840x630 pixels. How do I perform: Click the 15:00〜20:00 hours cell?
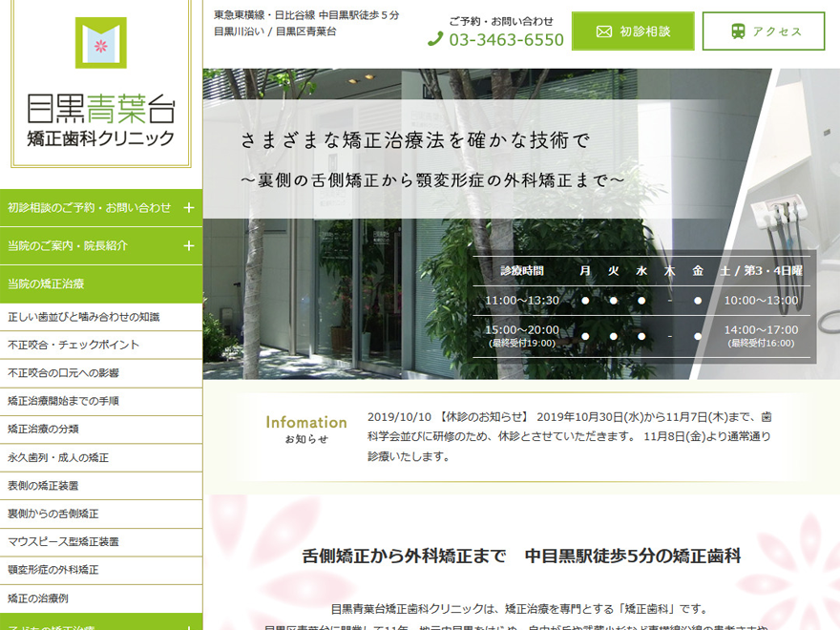[x=522, y=335]
